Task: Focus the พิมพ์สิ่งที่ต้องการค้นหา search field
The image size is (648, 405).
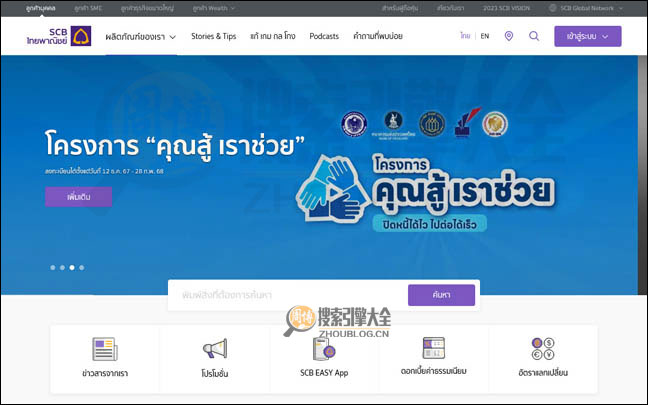Action: coord(289,295)
